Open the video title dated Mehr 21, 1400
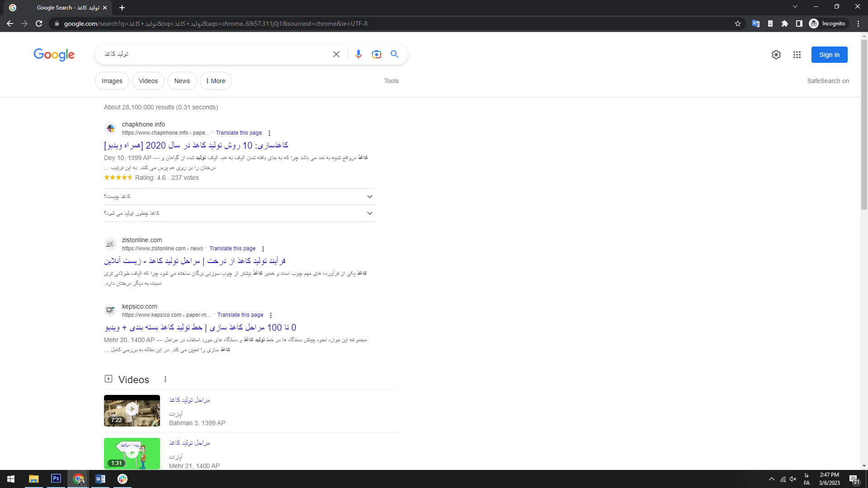This screenshot has height=488, width=868. point(189,443)
